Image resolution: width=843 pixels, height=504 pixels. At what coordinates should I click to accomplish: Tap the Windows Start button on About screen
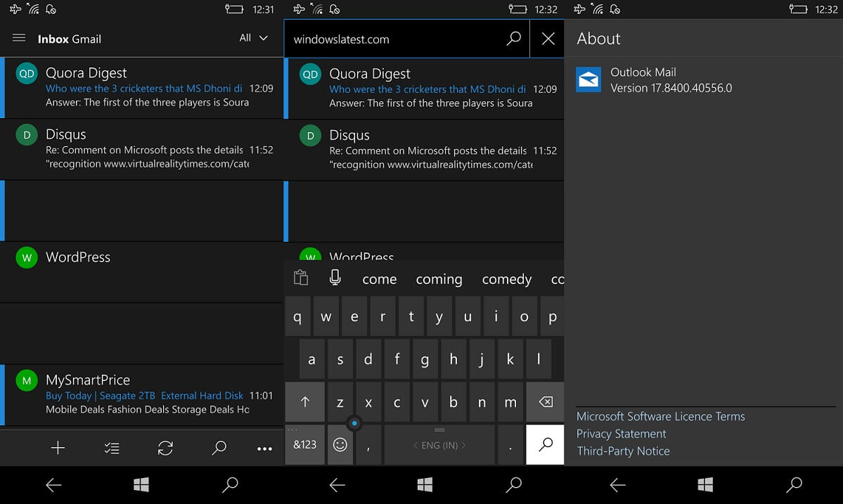click(x=705, y=485)
